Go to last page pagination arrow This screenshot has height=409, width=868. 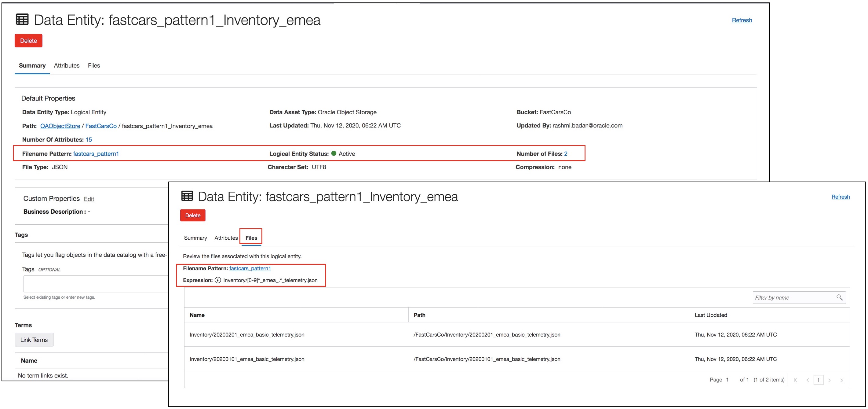click(x=841, y=380)
